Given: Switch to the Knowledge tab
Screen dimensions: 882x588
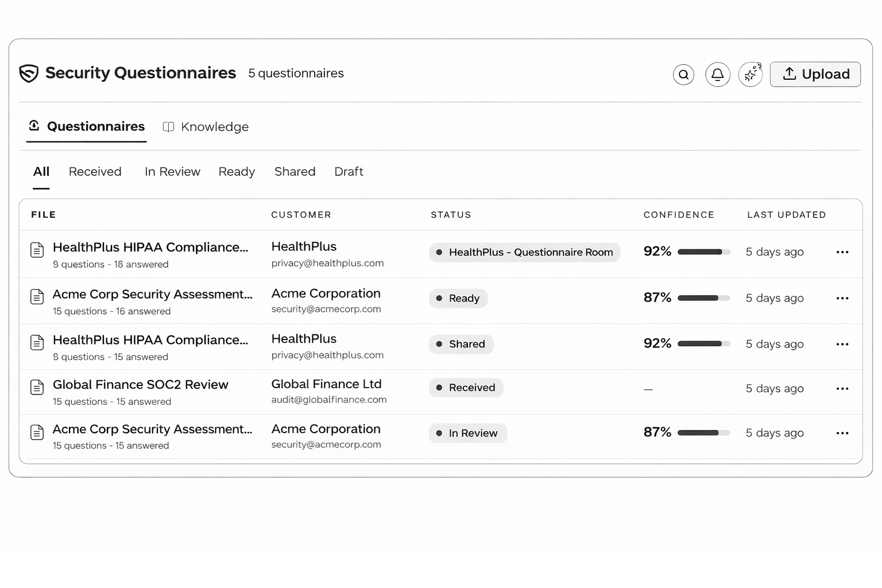Looking at the screenshot, I should point(214,126).
